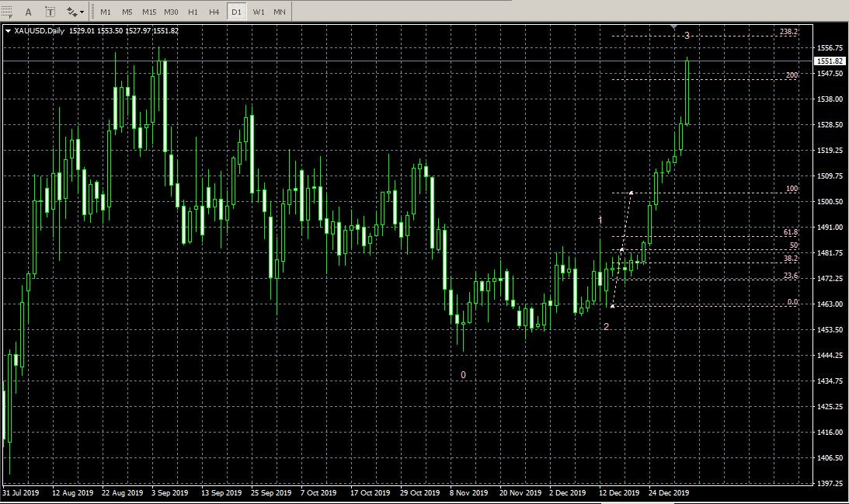Click the 1500.50 price scale value
The width and height of the screenshot is (849, 504).
coord(830,201)
